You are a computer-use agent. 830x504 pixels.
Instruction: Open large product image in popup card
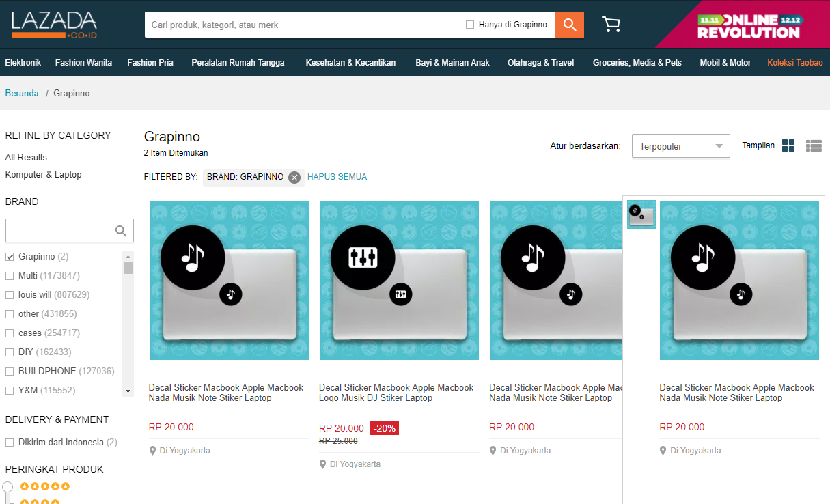pyautogui.click(x=739, y=280)
